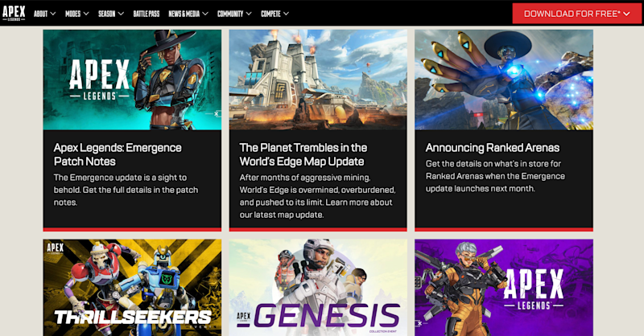Open The Planet Trembles World's Edge headline

303,154
